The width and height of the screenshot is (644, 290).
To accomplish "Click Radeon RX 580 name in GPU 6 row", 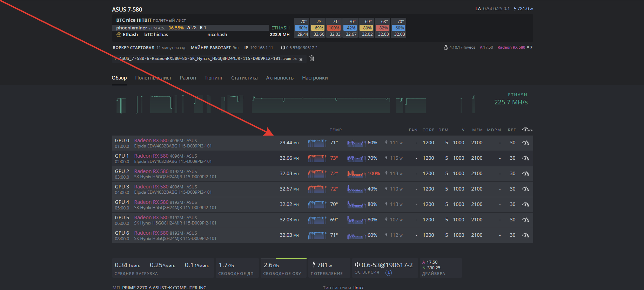I will 151,233.
